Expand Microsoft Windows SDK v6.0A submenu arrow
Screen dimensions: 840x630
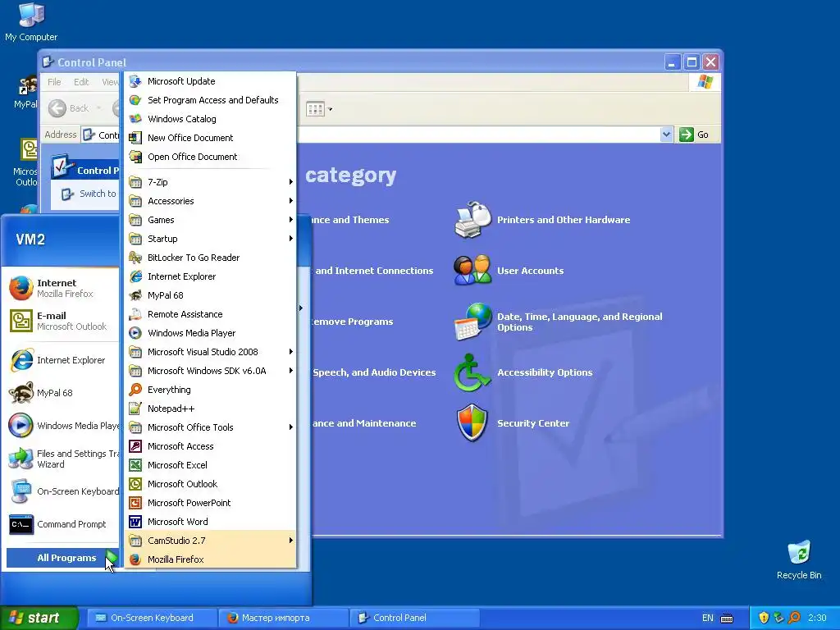[291, 371]
